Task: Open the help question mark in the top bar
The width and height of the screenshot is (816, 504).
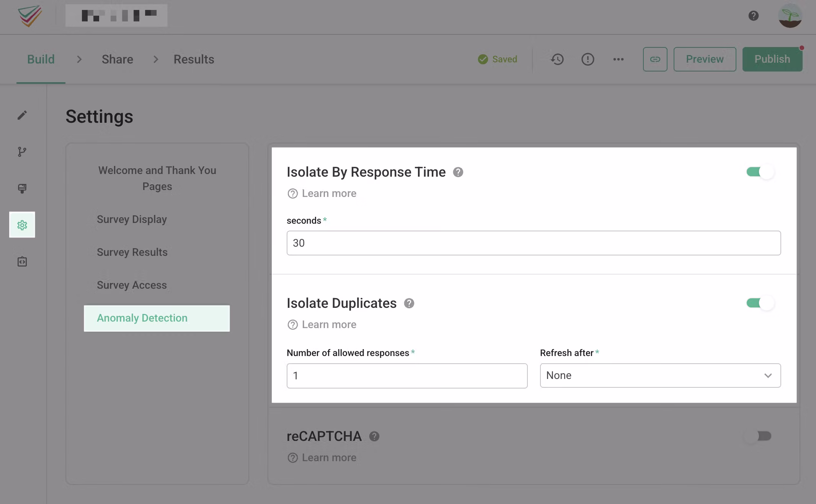Action: tap(753, 16)
